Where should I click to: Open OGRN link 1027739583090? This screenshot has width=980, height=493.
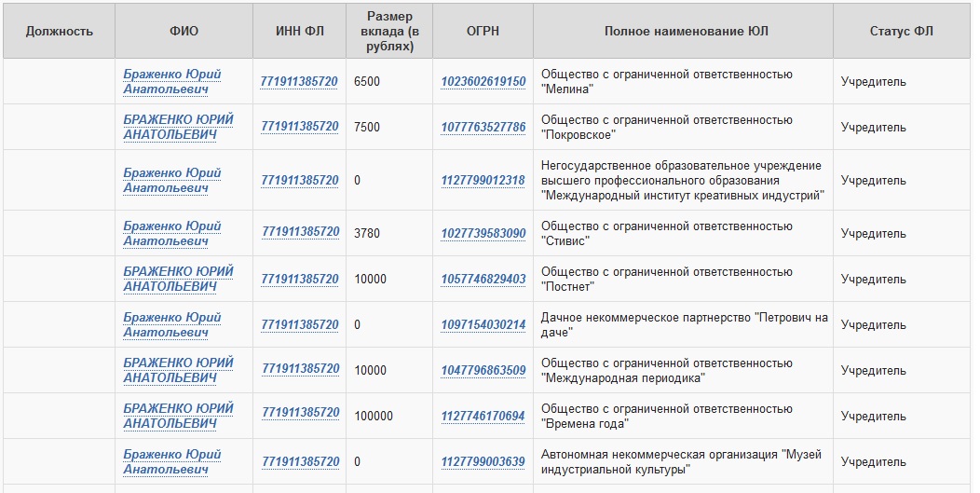(483, 234)
